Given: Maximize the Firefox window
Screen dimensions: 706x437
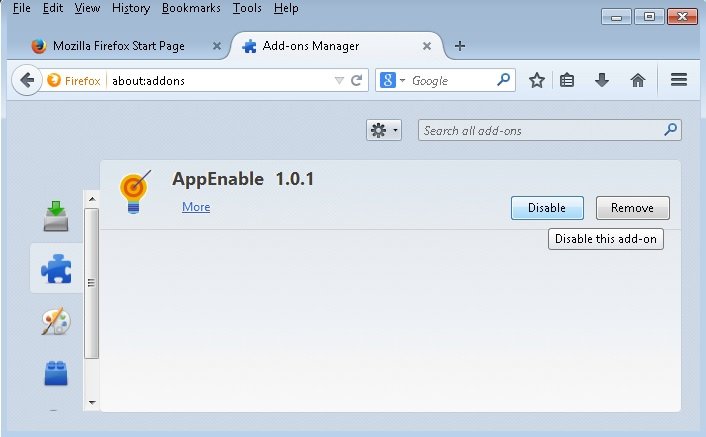Looking at the screenshot, I should pos(649,17).
